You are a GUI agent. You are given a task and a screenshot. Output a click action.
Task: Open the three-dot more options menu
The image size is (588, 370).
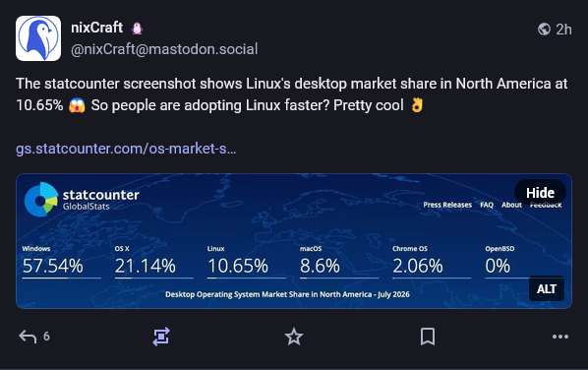[x=560, y=337]
